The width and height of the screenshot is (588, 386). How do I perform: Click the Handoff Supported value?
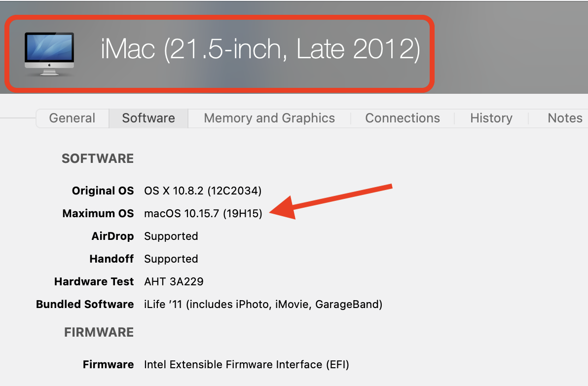click(171, 259)
